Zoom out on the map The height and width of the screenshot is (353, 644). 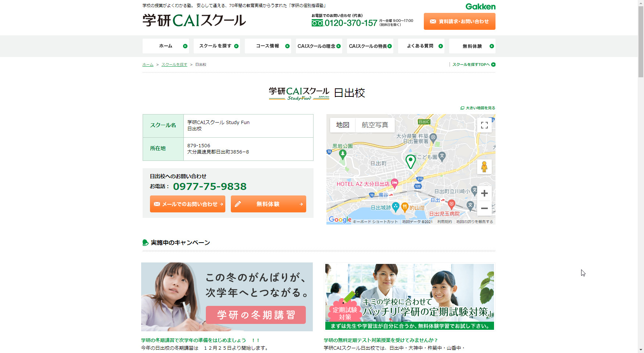(484, 208)
